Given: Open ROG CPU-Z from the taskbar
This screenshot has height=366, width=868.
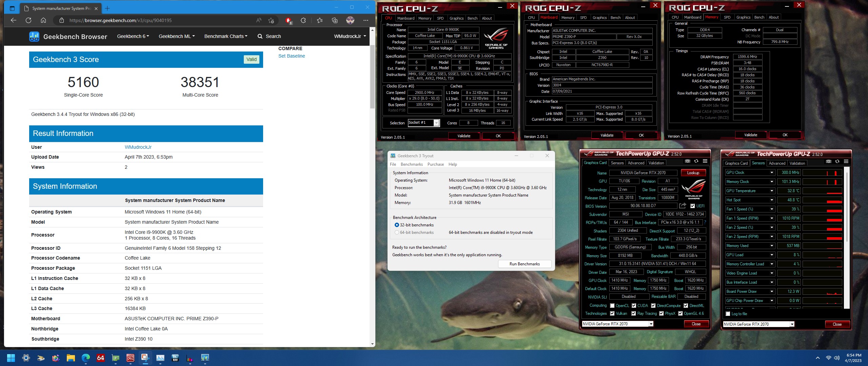Looking at the screenshot, I should [131, 358].
